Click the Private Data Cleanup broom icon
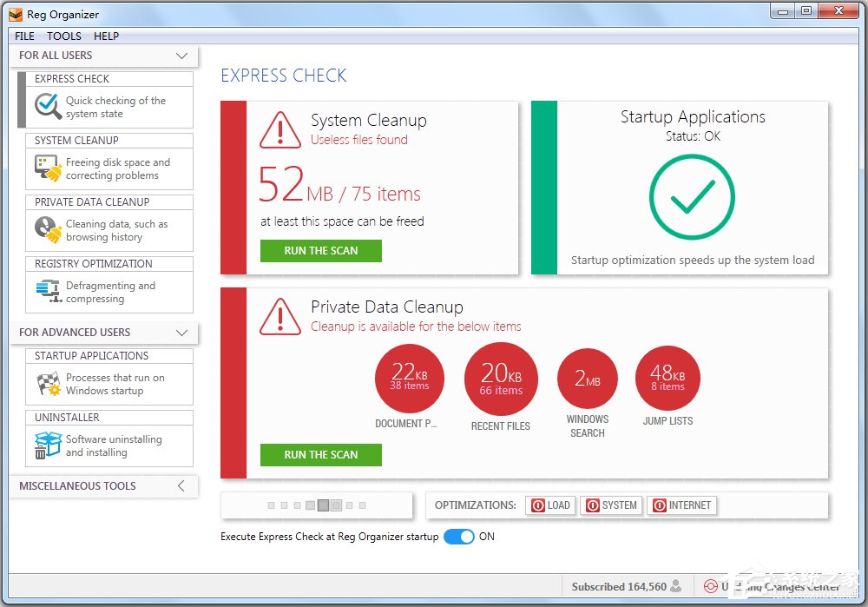The width and height of the screenshot is (868, 607). click(x=48, y=230)
